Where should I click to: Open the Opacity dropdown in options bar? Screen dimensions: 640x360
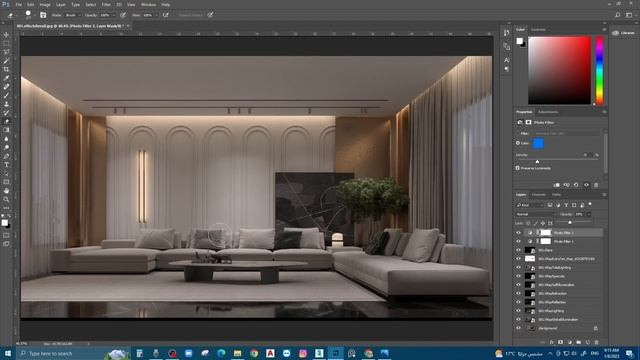click(113, 15)
